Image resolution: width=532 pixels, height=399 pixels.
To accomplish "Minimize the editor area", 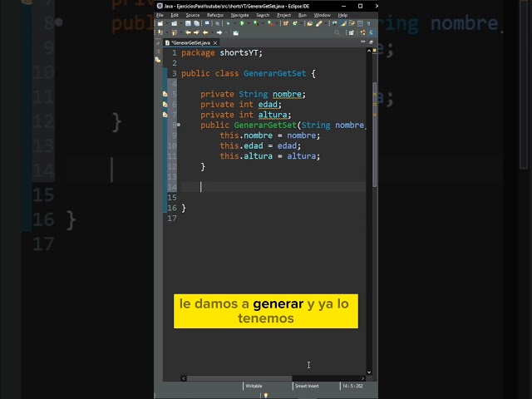I will 362,42.
